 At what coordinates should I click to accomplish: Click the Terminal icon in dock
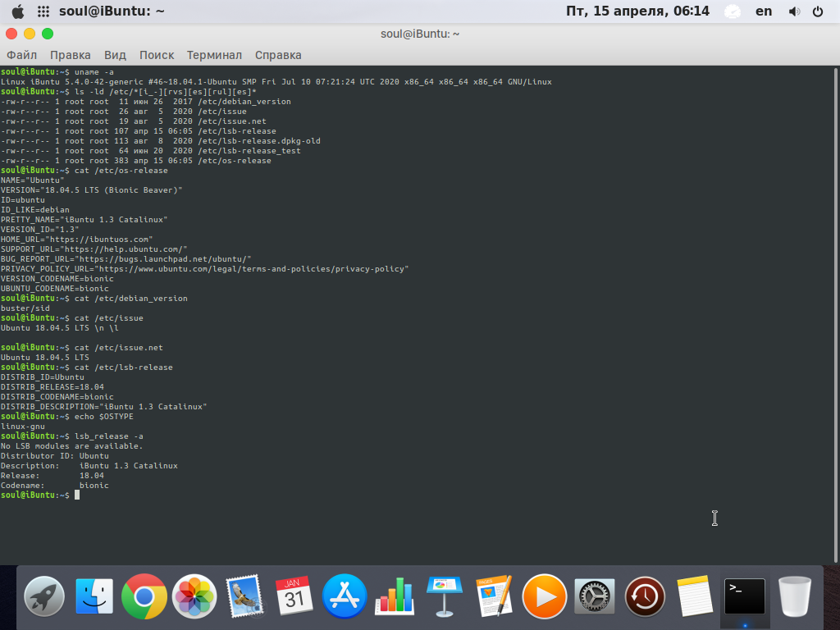coord(745,596)
